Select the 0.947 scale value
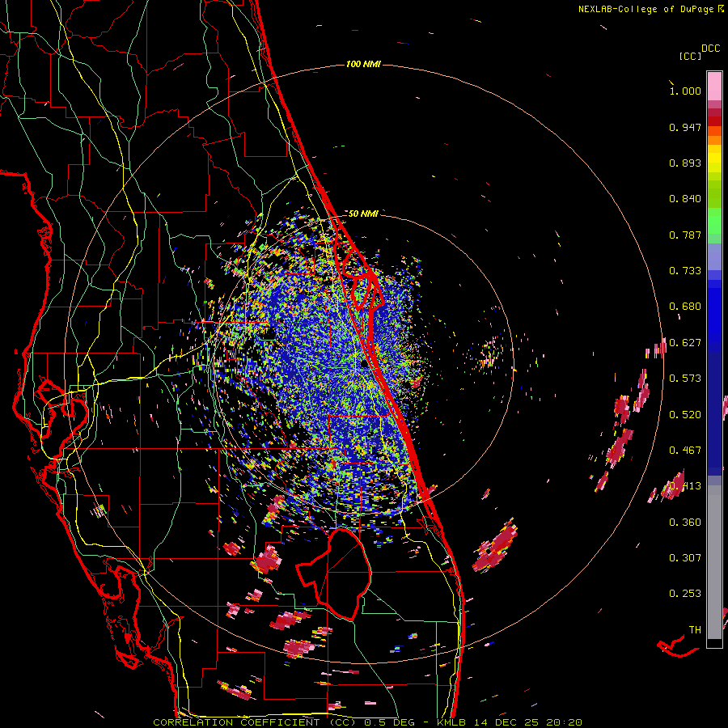 (x=685, y=127)
